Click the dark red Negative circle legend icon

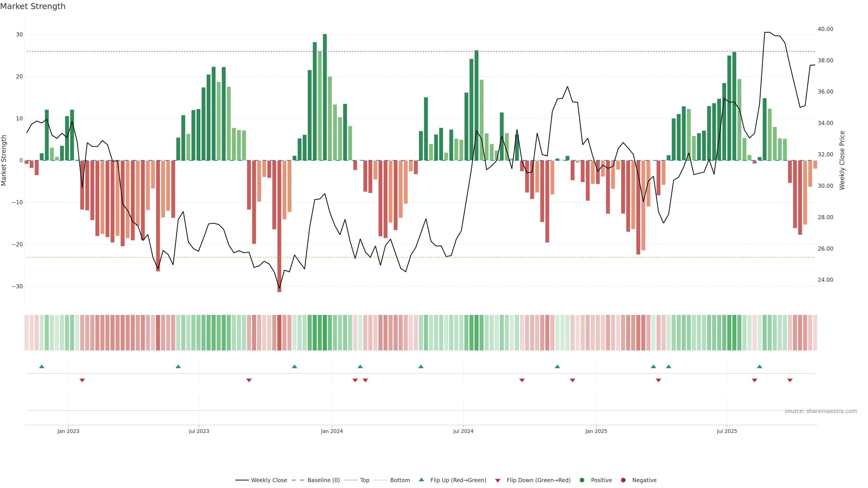[623, 480]
